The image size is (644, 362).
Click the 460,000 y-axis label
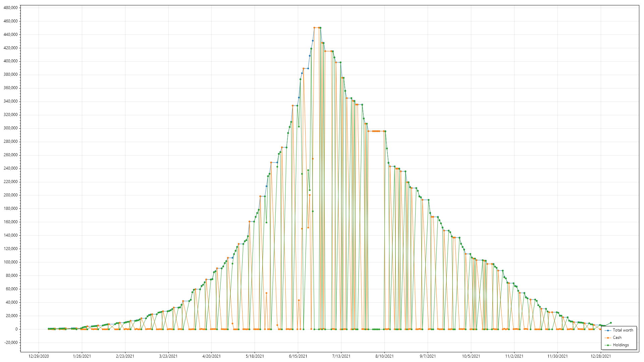(x=10, y=21)
